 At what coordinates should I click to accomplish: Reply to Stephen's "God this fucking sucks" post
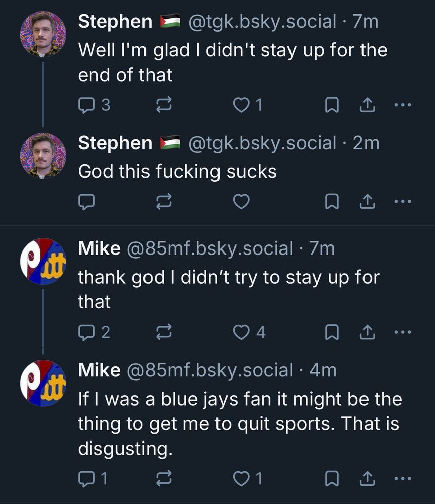pos(87,202)
